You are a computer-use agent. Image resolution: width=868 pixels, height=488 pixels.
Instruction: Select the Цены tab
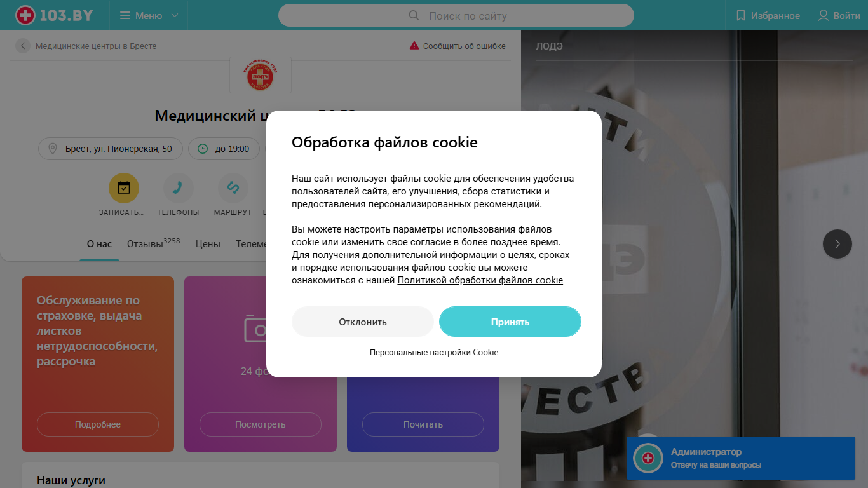tap(208, 244)
